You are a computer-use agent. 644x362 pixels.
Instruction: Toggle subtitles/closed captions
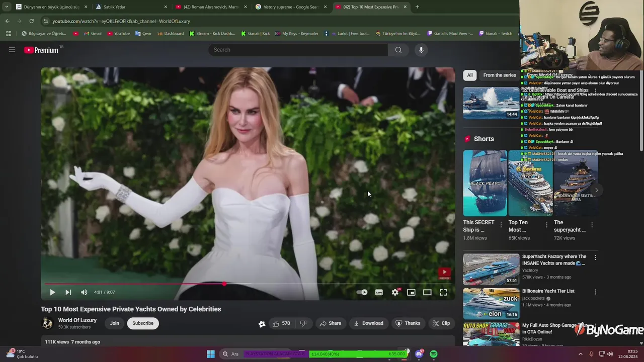pyautogui.click(x=379, y=292)
